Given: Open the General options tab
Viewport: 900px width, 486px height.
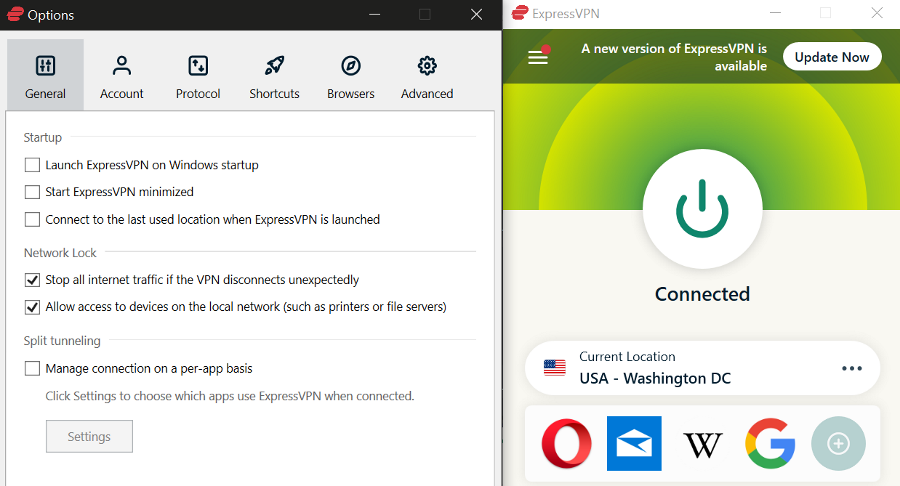Looking at the screenshot, I should click(x=45, y=75).
